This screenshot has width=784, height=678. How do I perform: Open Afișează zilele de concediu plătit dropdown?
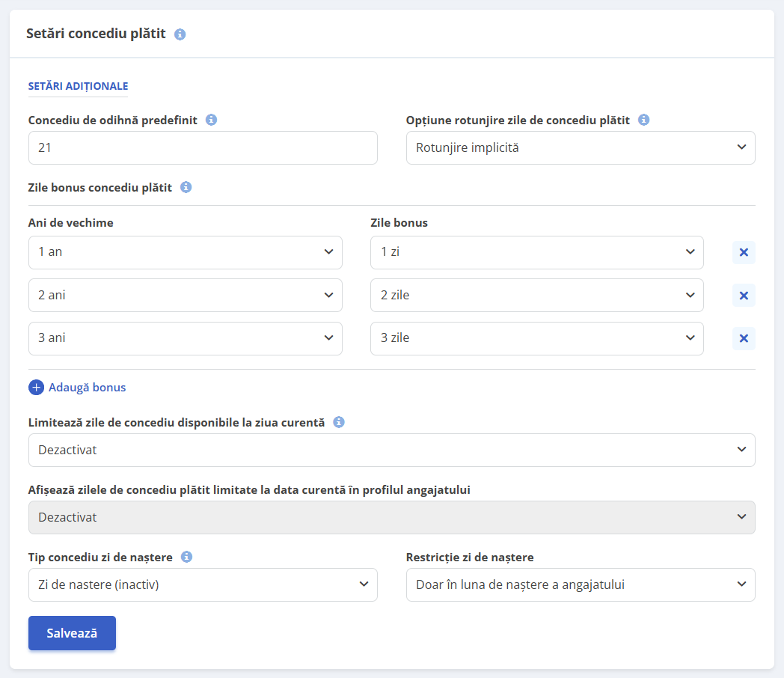391,518
